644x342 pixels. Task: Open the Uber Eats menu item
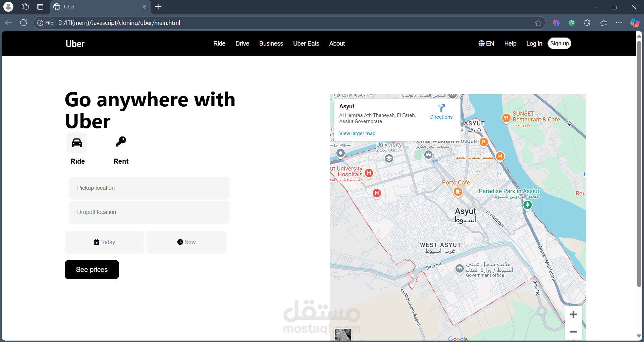pos(306,43)
